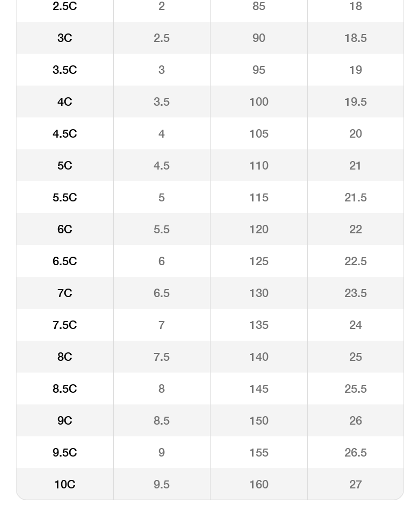Click the 26.5 value in 9.5C row
The height and width of the screenshot is (532, 420).
click(x=355, y=453)
